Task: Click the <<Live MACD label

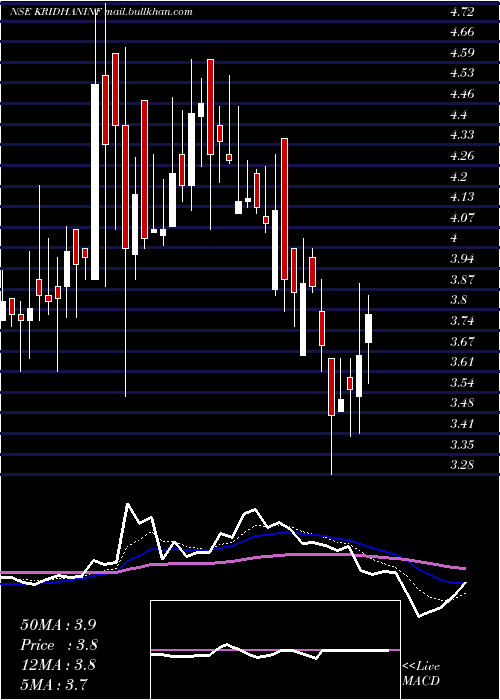Action: click(421, 674)
